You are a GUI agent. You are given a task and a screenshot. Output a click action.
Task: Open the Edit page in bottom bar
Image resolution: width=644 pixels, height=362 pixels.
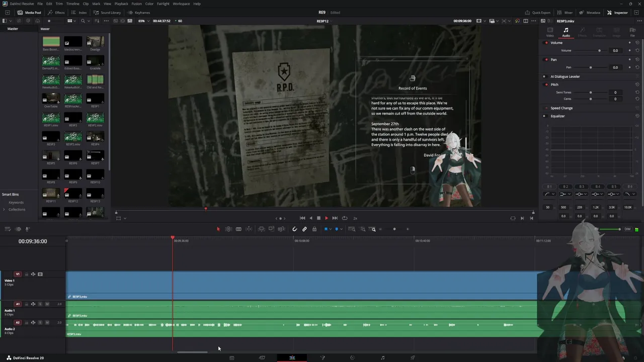click(292, 358)
